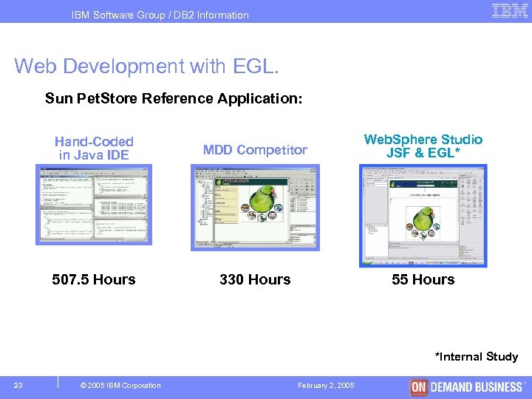Click the '*Internal Study' footnote
Screen dimensions: 532x399
tap(477, 357)
